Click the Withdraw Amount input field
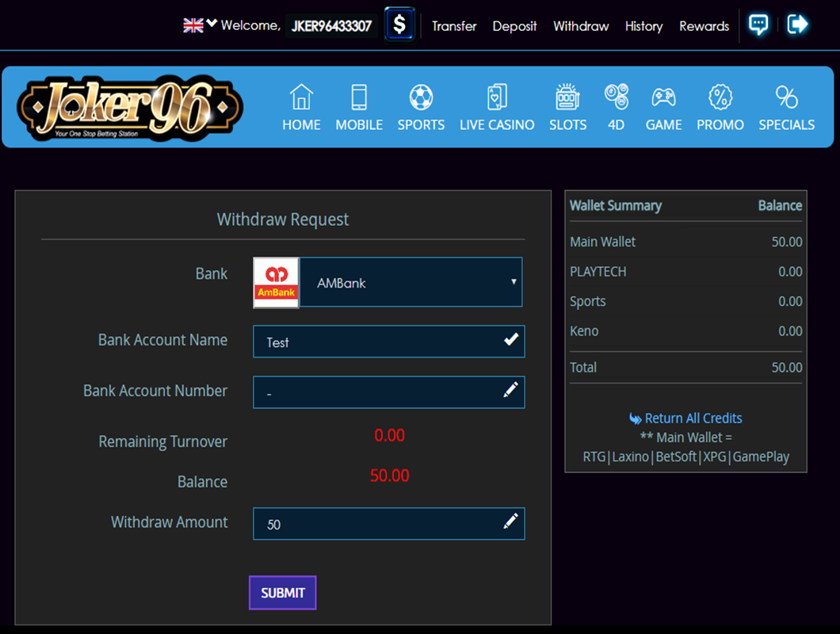The height and width of the screenshot is (634, 840). 380,524
